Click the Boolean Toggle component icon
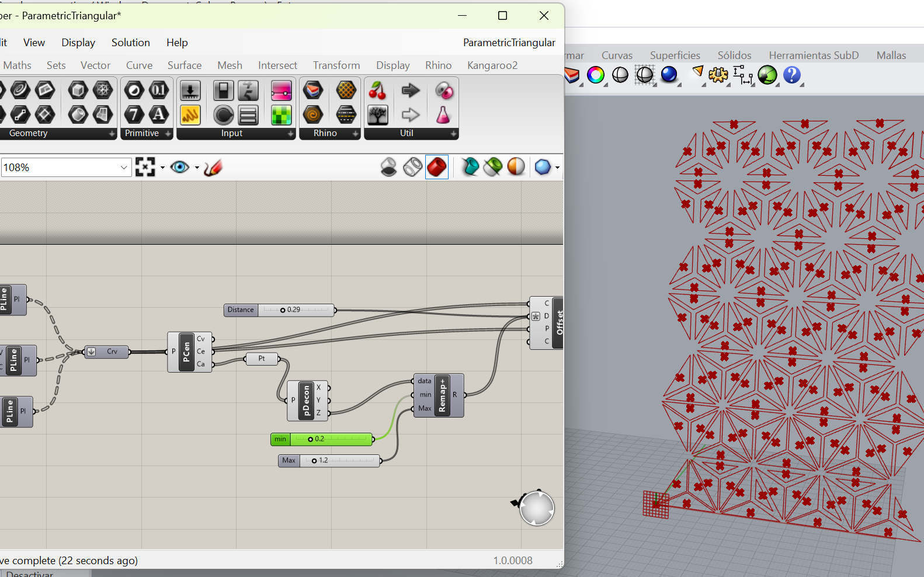This screenshot has height=577, width=924. point(223,91)
